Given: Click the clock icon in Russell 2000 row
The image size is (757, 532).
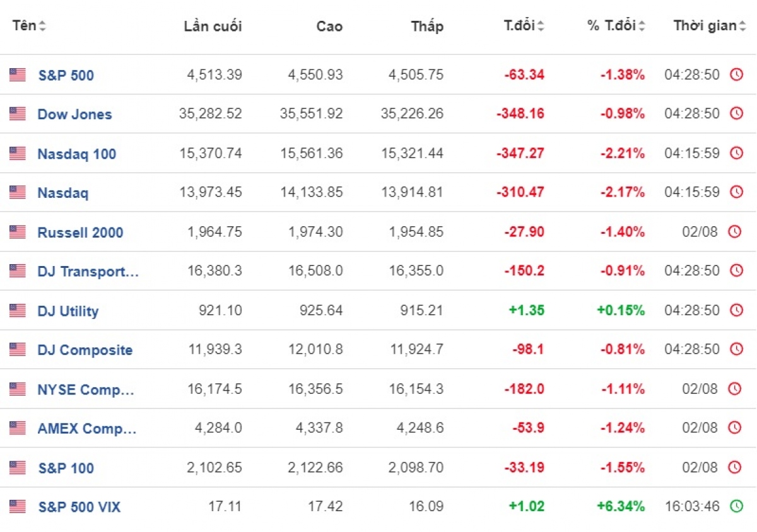Looking at the screenshot, I should click(734, 231).
